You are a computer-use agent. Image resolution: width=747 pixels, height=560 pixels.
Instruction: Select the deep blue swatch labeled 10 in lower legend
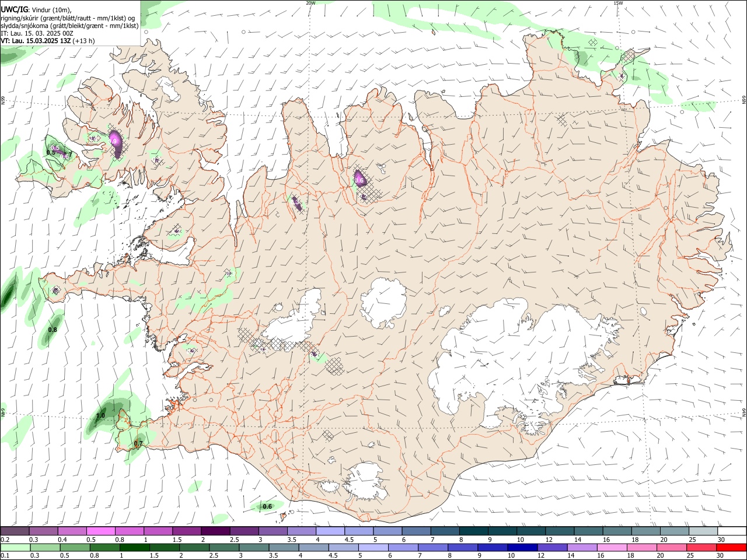(522, 548)
